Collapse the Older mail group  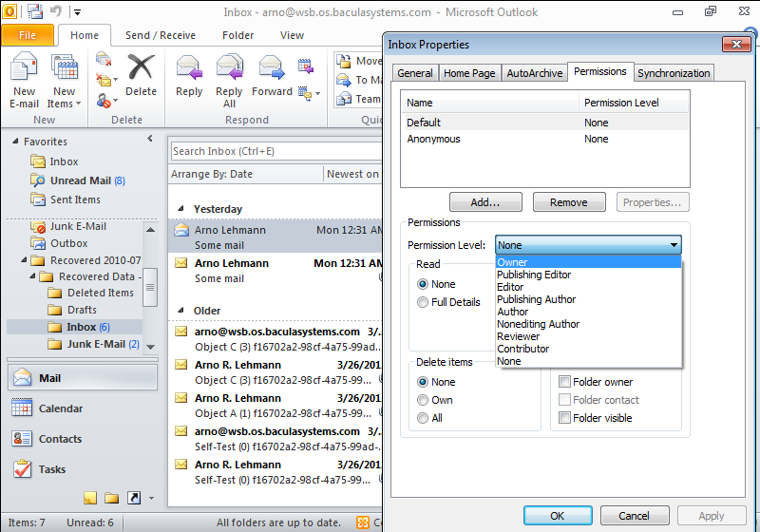(x=180, y=310)
